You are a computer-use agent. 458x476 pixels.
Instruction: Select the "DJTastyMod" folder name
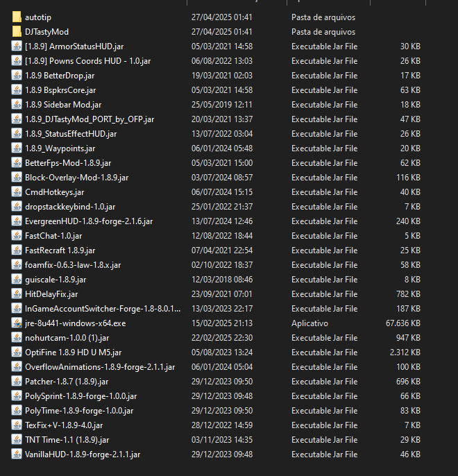[x=46, y=32]
